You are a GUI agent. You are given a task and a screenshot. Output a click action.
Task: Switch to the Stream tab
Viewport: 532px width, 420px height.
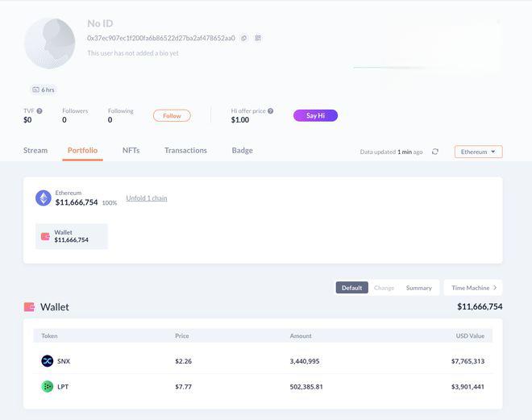tap(35, 150)
